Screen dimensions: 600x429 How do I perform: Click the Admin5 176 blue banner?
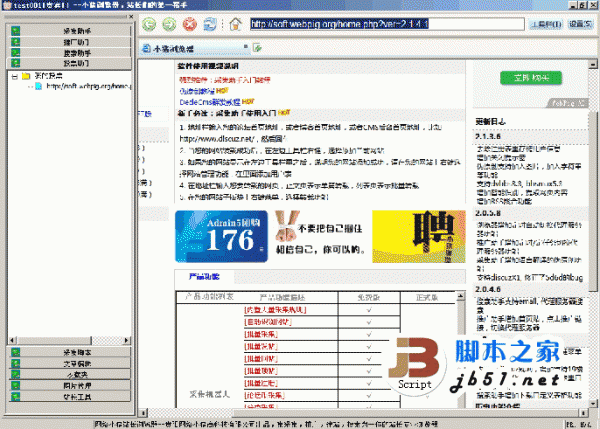point(221,236)
